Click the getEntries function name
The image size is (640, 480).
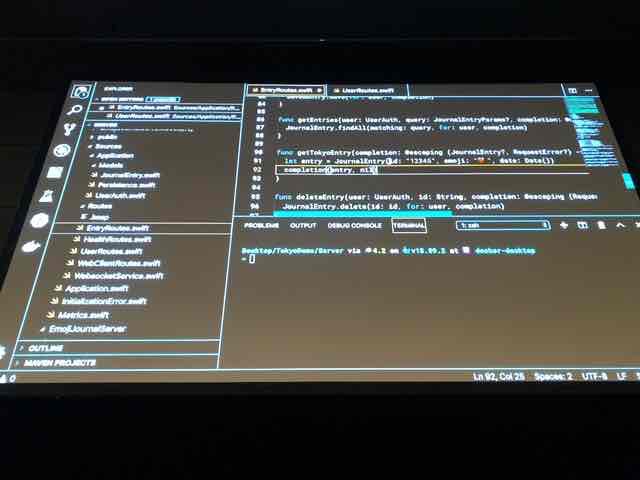(318, 120)
